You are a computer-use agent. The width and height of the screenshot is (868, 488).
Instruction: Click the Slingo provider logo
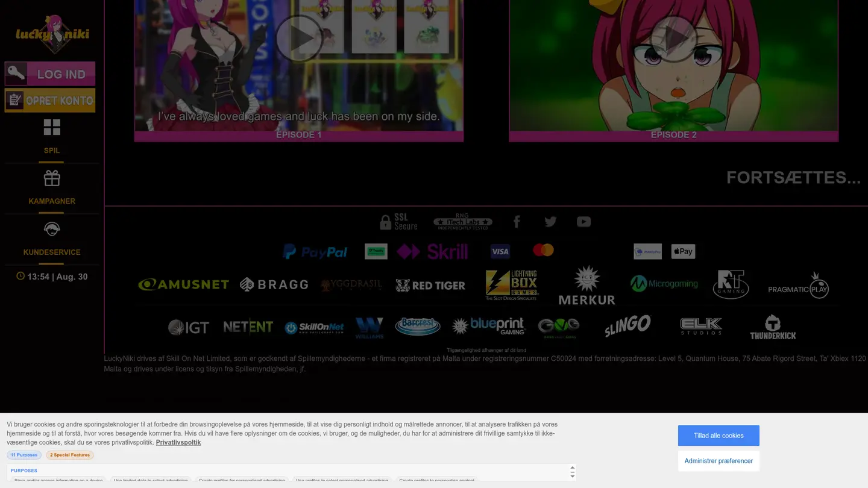(x=627, y=326)
